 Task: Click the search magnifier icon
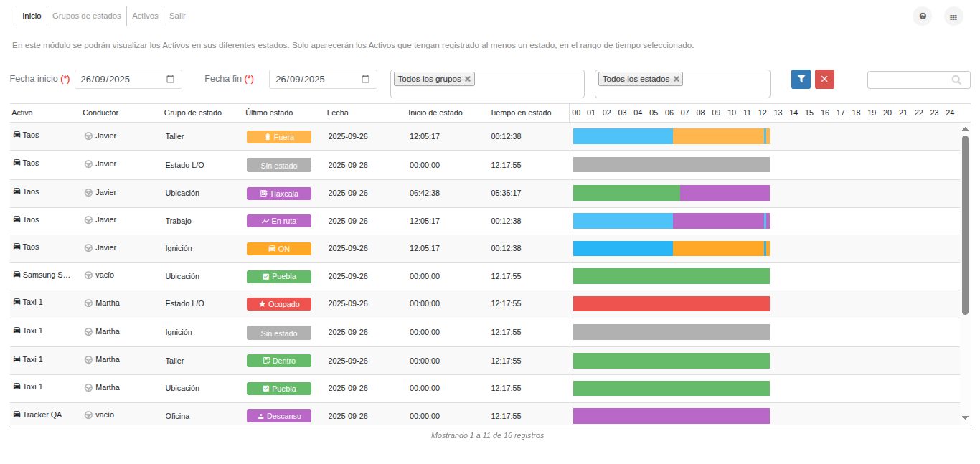[956, 80]
